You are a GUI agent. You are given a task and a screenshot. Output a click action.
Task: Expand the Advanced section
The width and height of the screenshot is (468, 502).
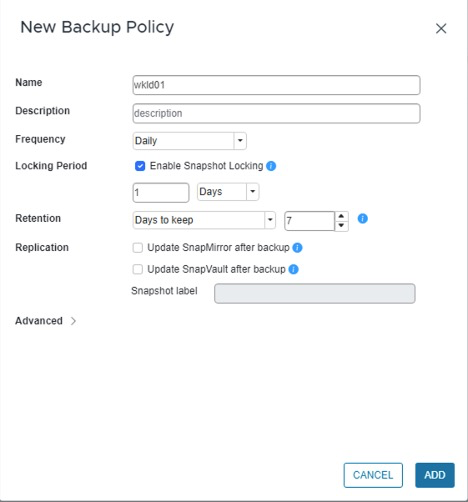(x=46, y=321)
